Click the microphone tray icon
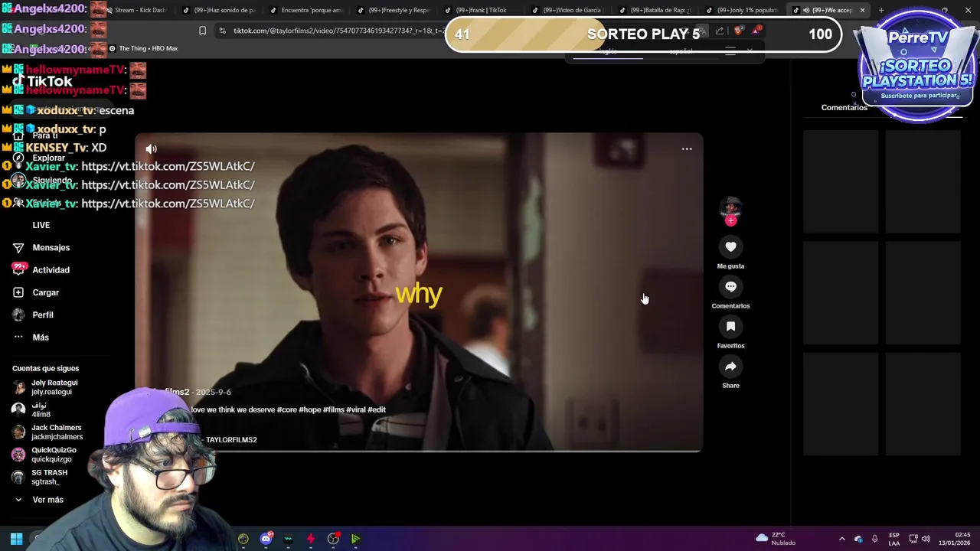The width and height of the screenshot is (980, 551). point(874,539)
